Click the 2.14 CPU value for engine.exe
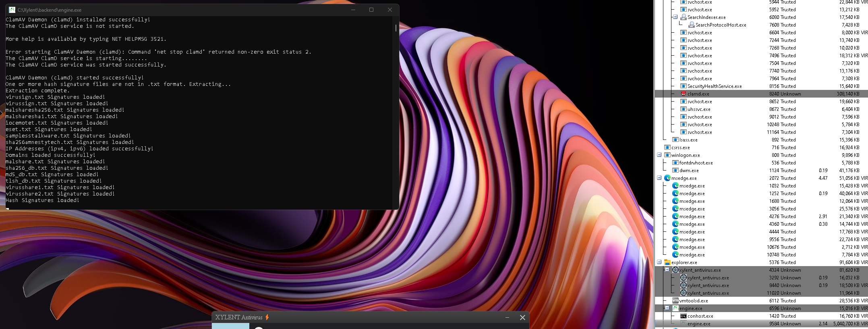The height and width of the screenshot is (329, 868). (x=823, y=323)
